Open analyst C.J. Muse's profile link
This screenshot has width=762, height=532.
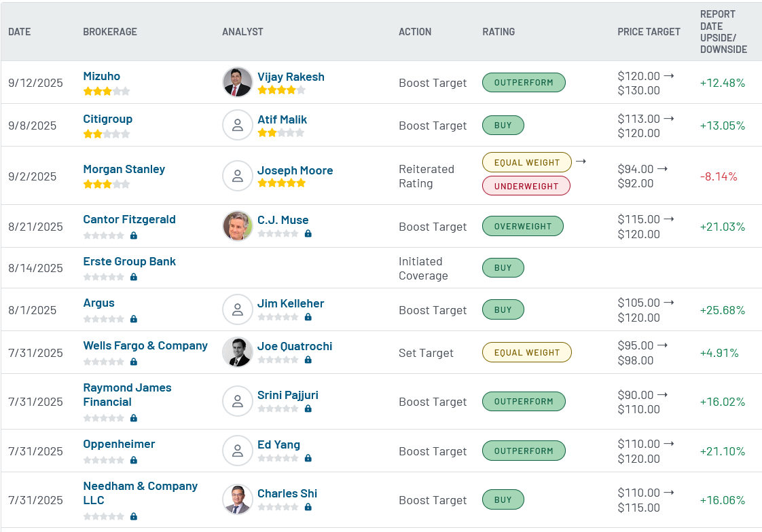pos(283,220)
